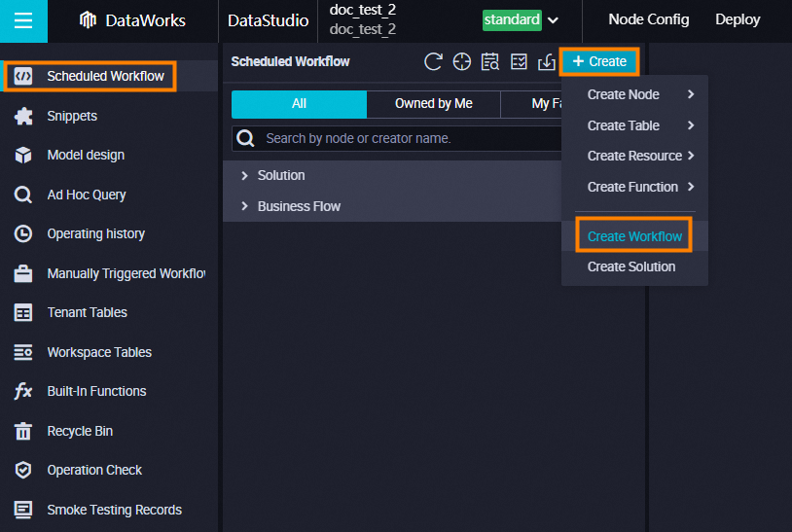792x532 pixels.
Task: Click the Model design cube icon
Action: [23, 155]
